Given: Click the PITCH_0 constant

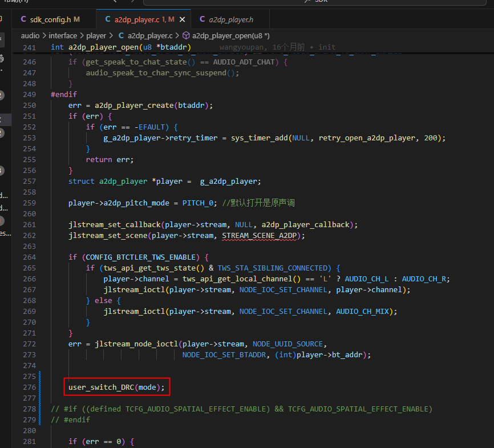Looking at the screenshot, I should [x=197, y=203].
